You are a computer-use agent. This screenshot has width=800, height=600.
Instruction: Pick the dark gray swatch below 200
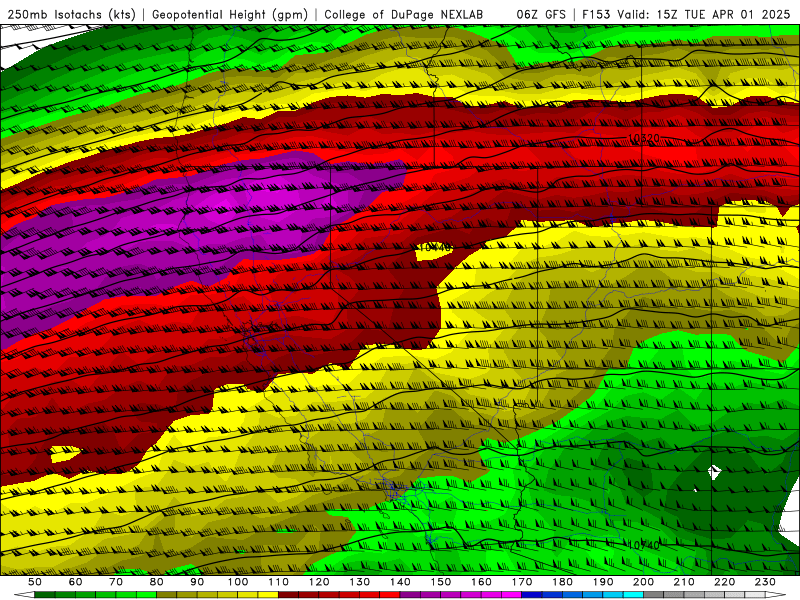[654, 595]
